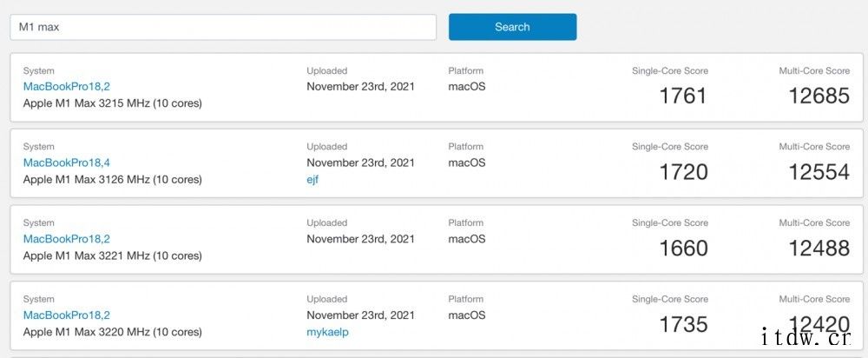Visit uploader mykaelp's profile link
Viewport: 868px width, 358px height.
coord(328,332)
